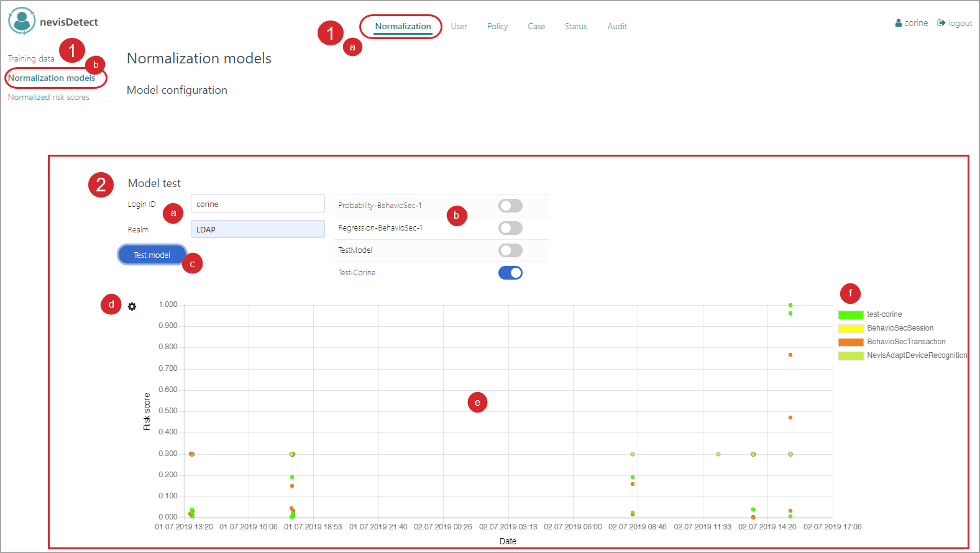Click into the Login ID input field

(x=257, y=204)
